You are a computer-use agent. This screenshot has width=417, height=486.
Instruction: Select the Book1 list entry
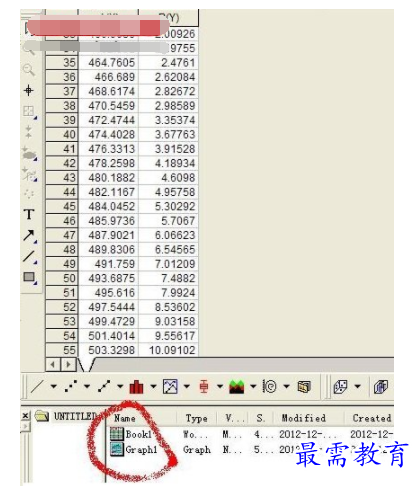click(x=138, y=434)
